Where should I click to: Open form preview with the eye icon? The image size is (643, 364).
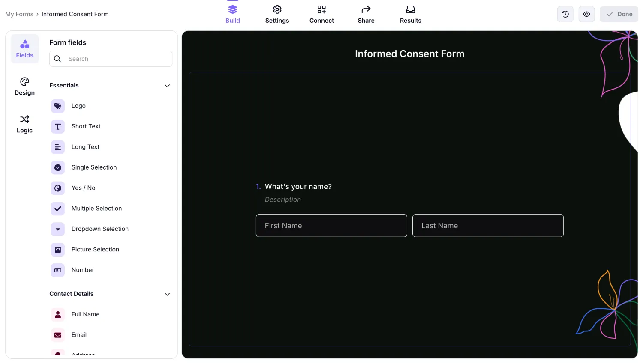tap(586, 14)
